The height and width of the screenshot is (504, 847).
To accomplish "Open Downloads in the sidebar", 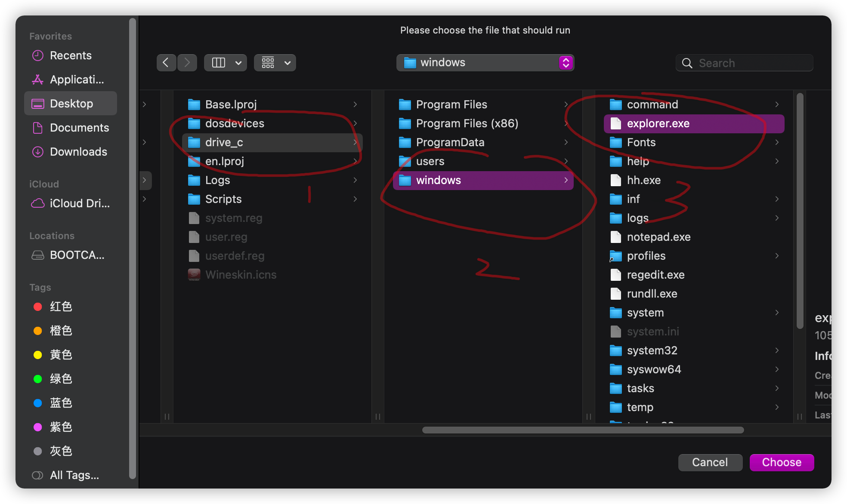I will click(78, 152).
